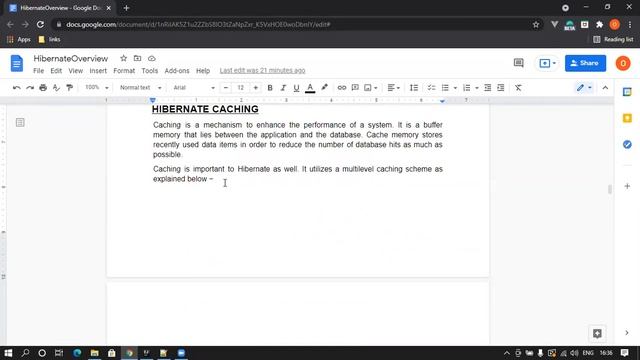Open the Insert menu
This screenshot has height=360, width=640.
[98, 71]
